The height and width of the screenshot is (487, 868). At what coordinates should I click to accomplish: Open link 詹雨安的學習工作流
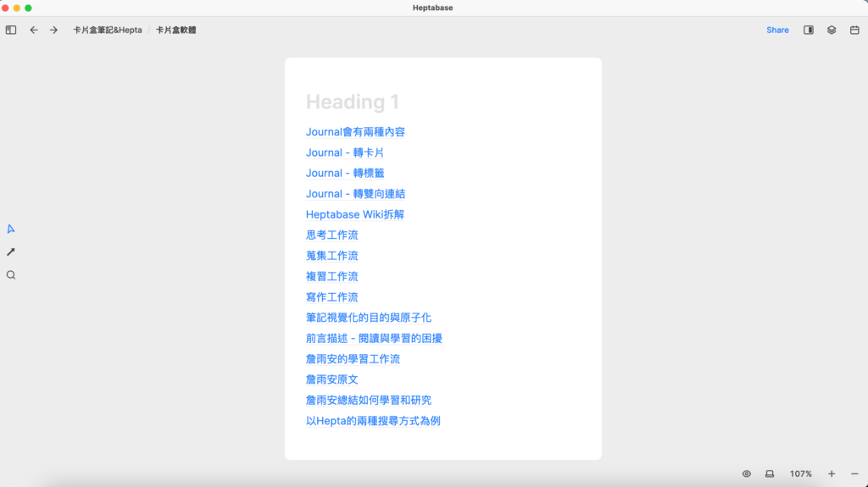[353, 359]
